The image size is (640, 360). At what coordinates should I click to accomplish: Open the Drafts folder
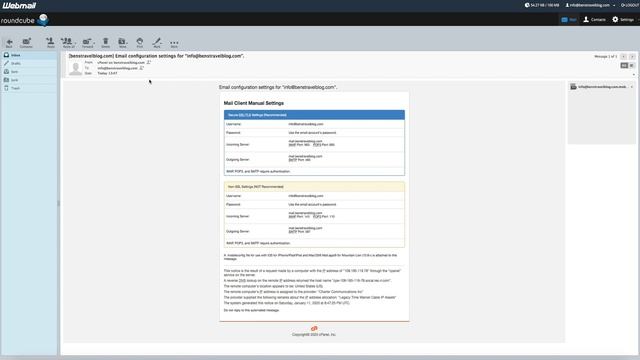click(29, 63)
